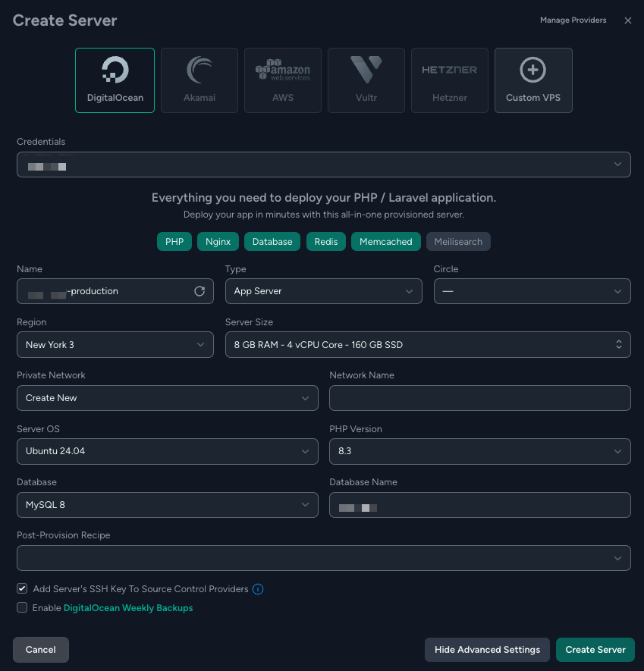The height and width of the screenshot is (671, 644).
Task: Toggle the Database service tag
Action: [272, 242]
